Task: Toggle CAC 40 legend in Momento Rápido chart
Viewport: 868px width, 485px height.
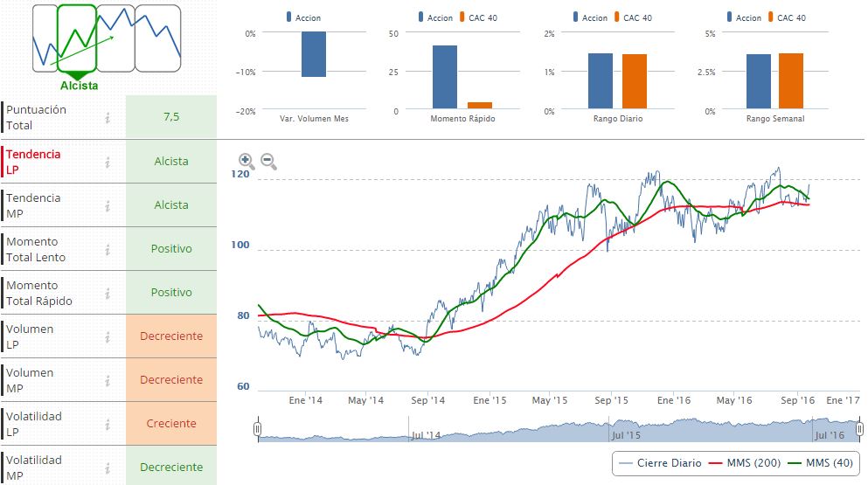Action: click(479, 17)
